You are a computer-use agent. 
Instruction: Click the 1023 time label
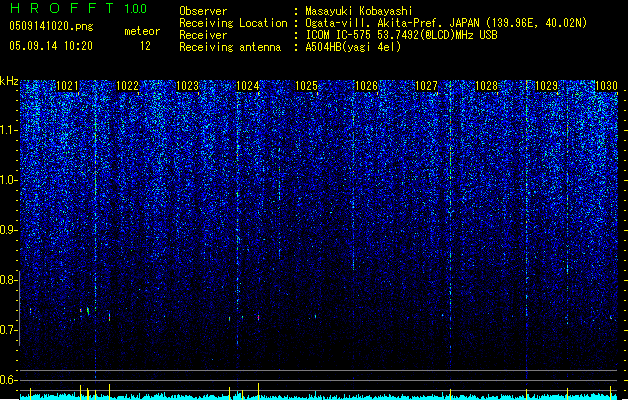(x=187, y=86)
